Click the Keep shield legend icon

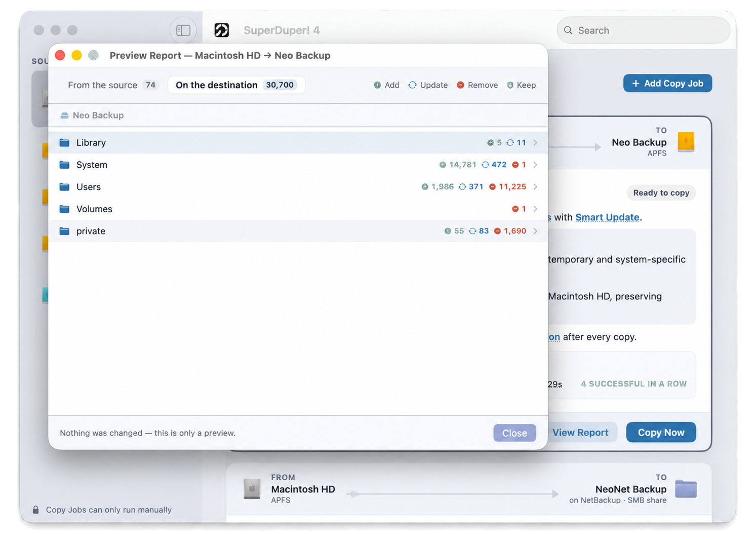coord(510,85)
